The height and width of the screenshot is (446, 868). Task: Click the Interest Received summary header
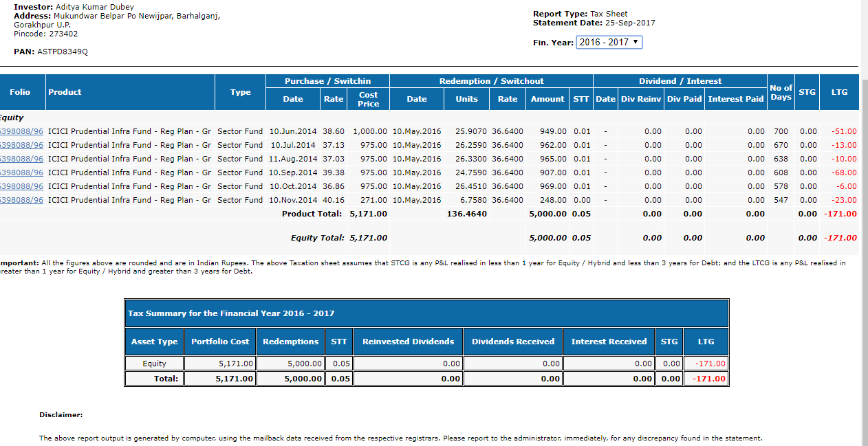click(x=609, y=342)
